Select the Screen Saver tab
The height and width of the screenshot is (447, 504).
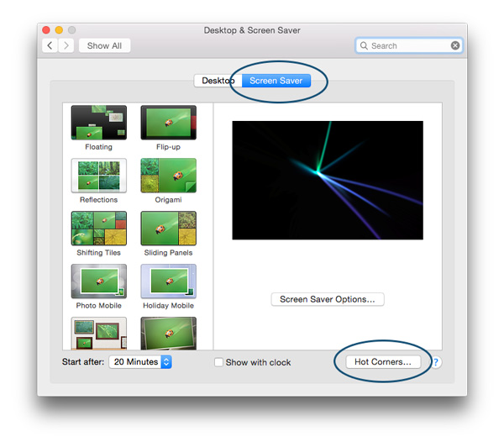click(x=276, y=81)
